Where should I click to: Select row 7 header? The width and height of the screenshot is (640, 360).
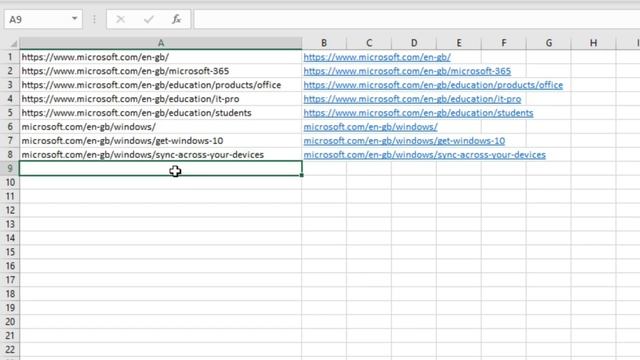[10, 140]
